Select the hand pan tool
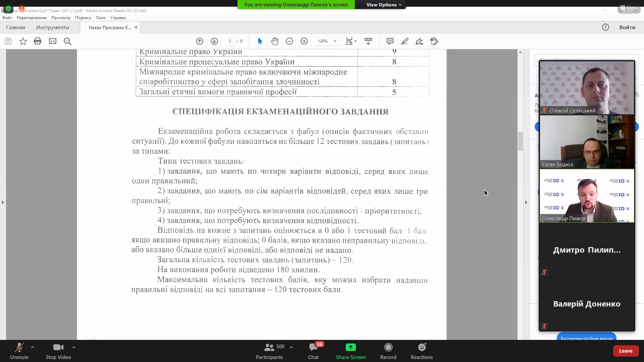Screen dimensions: 644x362 (275, 41)
